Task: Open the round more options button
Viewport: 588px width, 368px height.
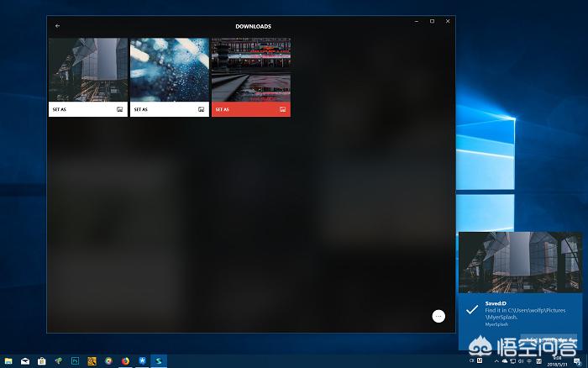Action: click(x=438, y=316)
